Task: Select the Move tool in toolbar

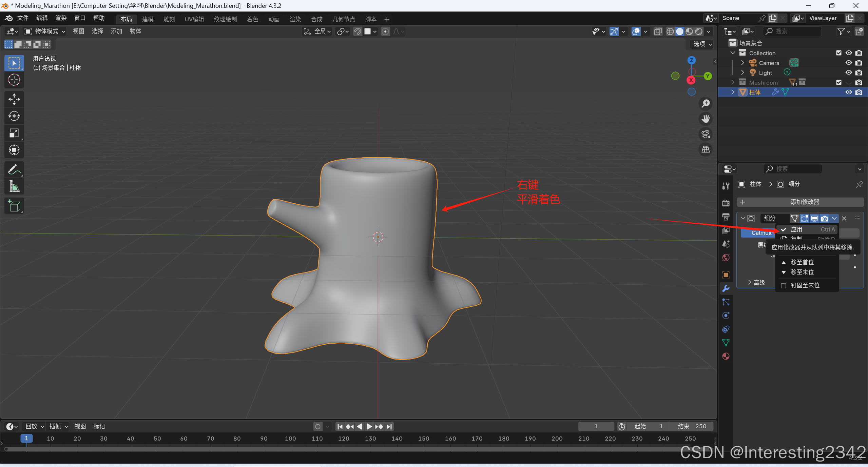Action: [14, 99]
